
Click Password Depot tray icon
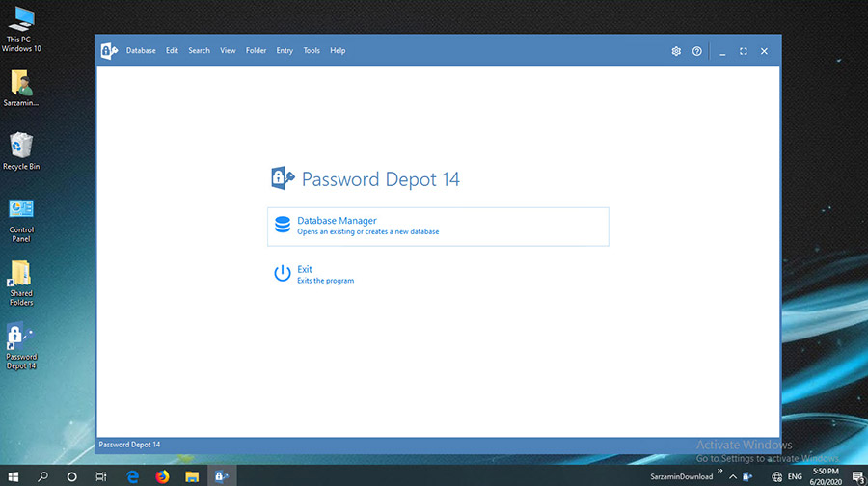tap(747, 476)
